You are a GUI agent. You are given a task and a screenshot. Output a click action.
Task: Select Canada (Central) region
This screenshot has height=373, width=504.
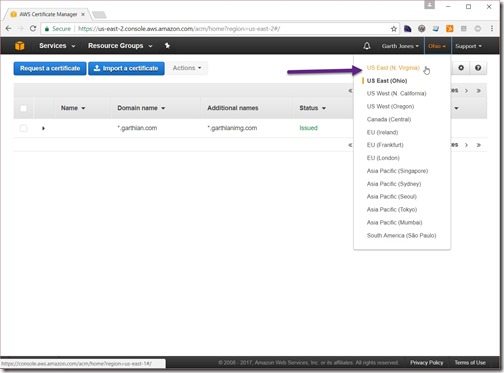coord(389,119)
